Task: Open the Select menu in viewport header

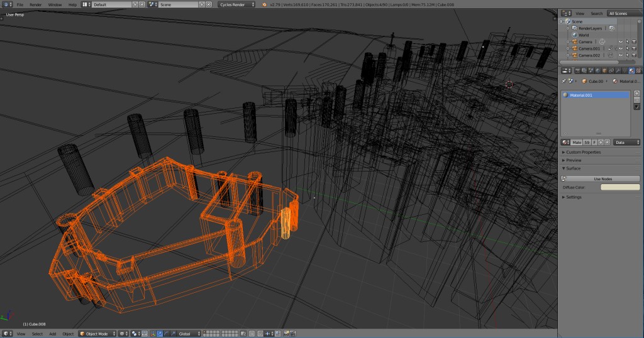Action: (38, 334)
